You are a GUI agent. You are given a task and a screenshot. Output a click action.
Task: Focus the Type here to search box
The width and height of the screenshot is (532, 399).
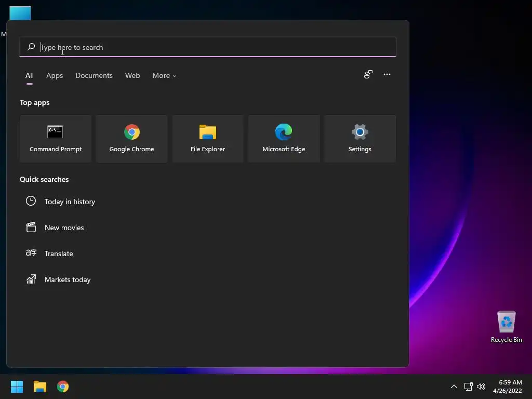pos(208,47)
